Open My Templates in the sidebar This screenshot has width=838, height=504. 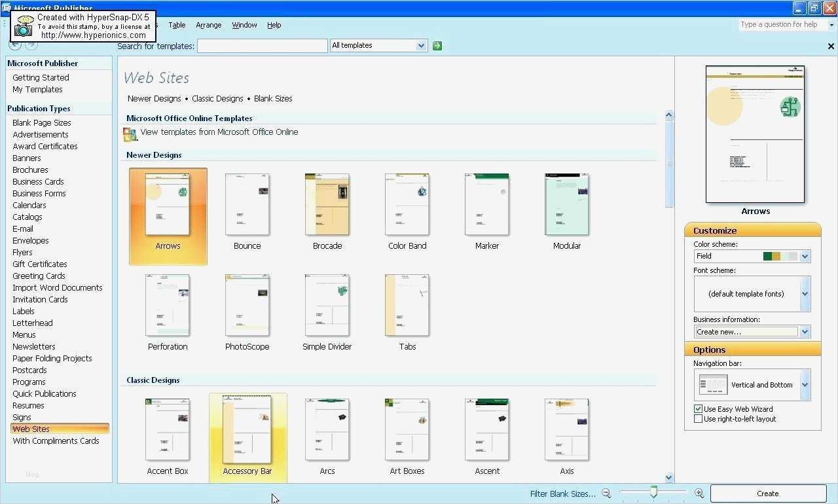37,90
